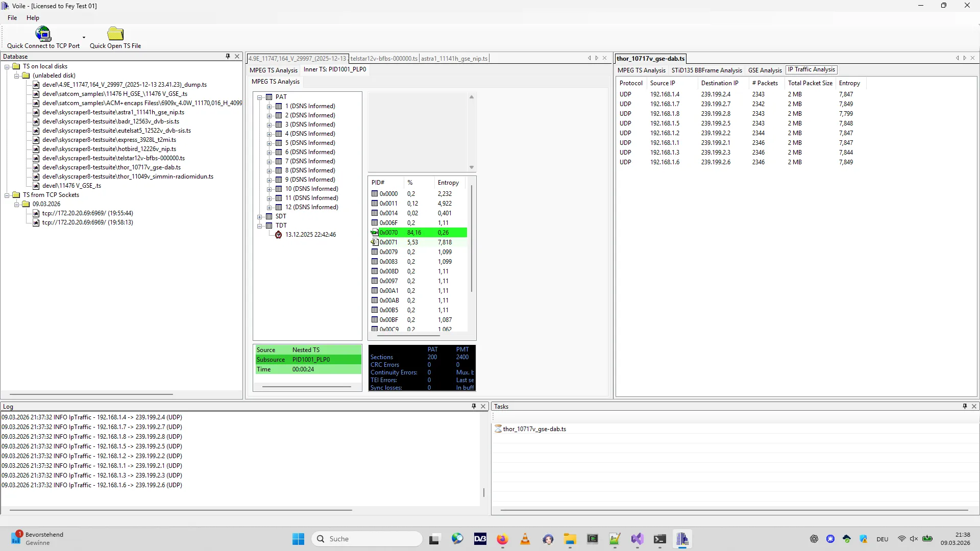Click Quick Connect to TCP Port icon
Viewport: 980px width, 551px height.
coord(43,34)
